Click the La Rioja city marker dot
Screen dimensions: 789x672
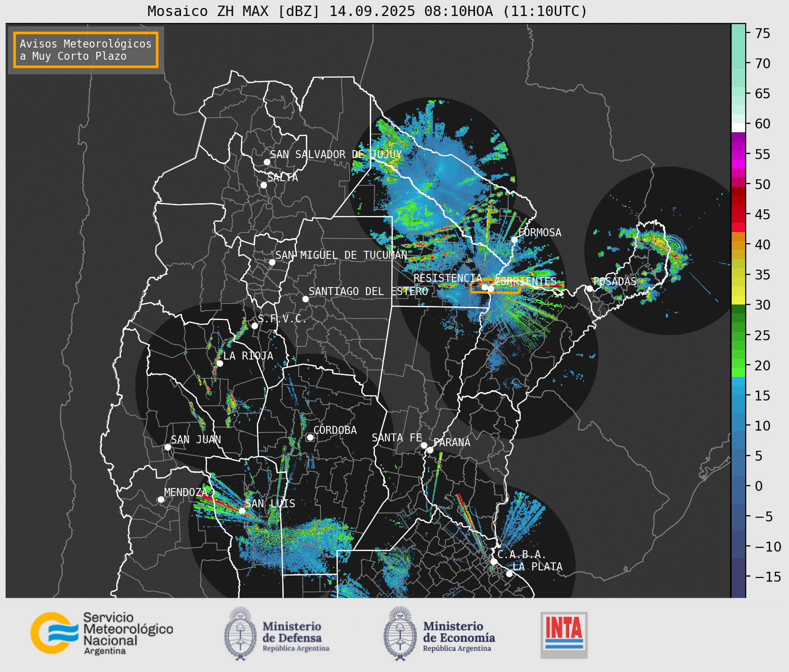220,363
